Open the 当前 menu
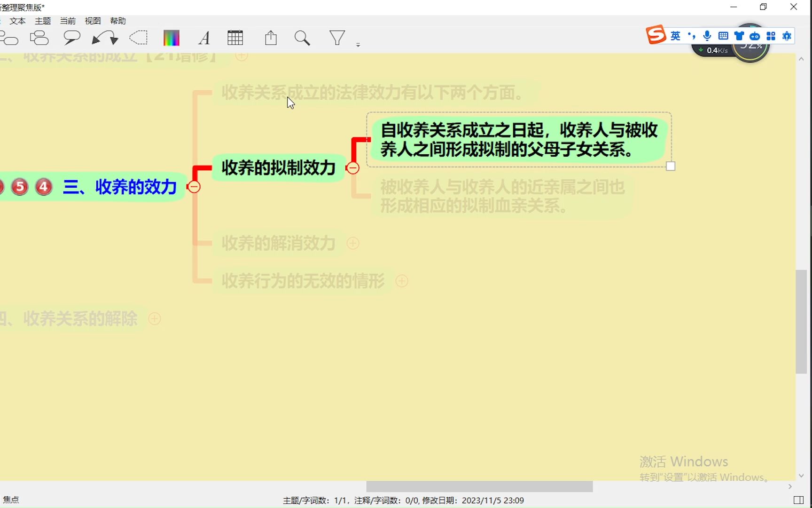The height and width of the screenshot is (508, 812). pos(68,21)
